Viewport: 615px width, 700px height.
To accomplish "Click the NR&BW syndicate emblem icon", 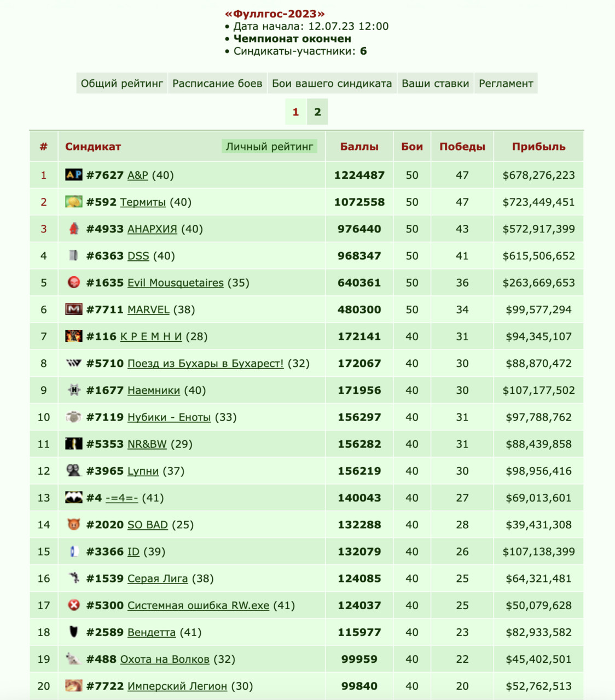I will [74, 444].
